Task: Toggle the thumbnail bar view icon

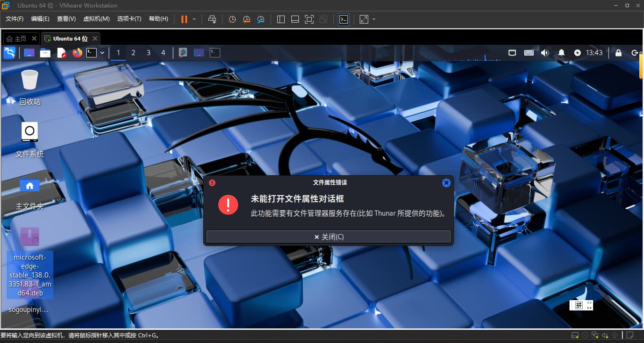Action: [295, 19]
